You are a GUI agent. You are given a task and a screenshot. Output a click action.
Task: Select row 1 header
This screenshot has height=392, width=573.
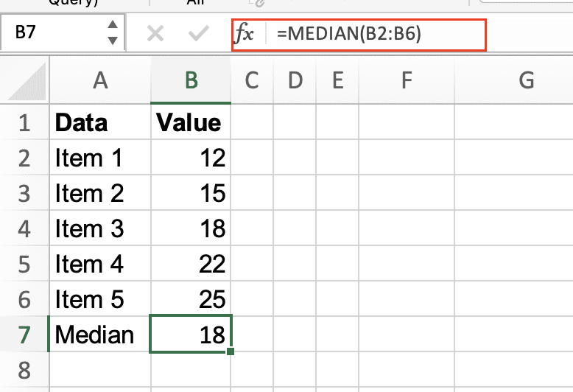24,122
